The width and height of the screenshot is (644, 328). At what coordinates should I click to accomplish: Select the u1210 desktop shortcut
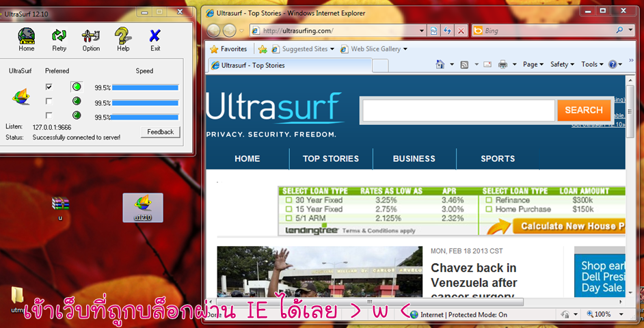[x=143, y=208]
